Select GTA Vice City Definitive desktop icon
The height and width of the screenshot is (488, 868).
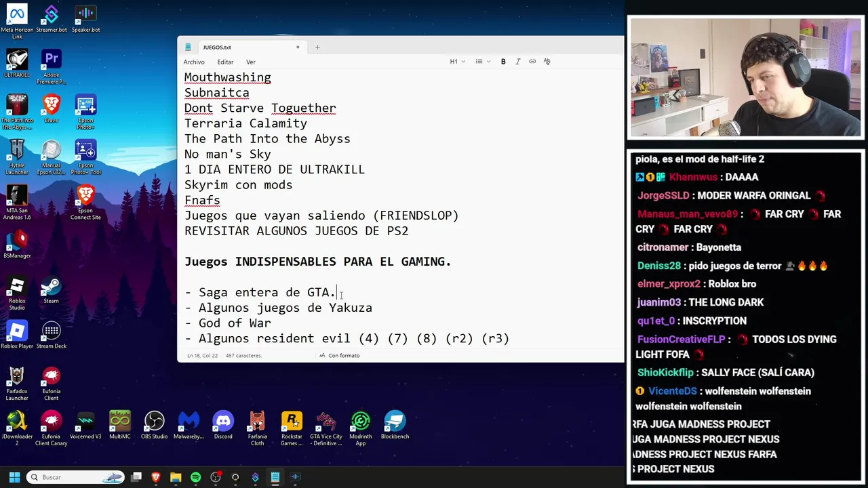click(326, 428)
